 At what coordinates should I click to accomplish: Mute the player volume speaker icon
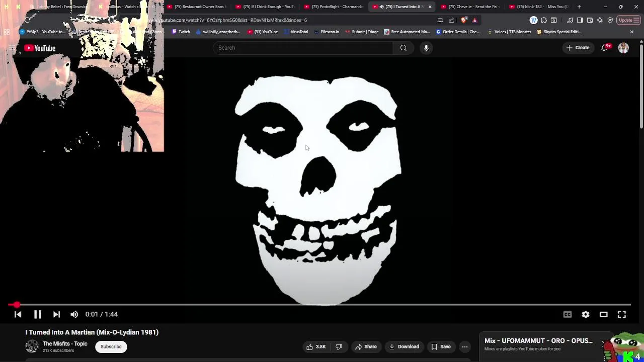pos(74,314)
